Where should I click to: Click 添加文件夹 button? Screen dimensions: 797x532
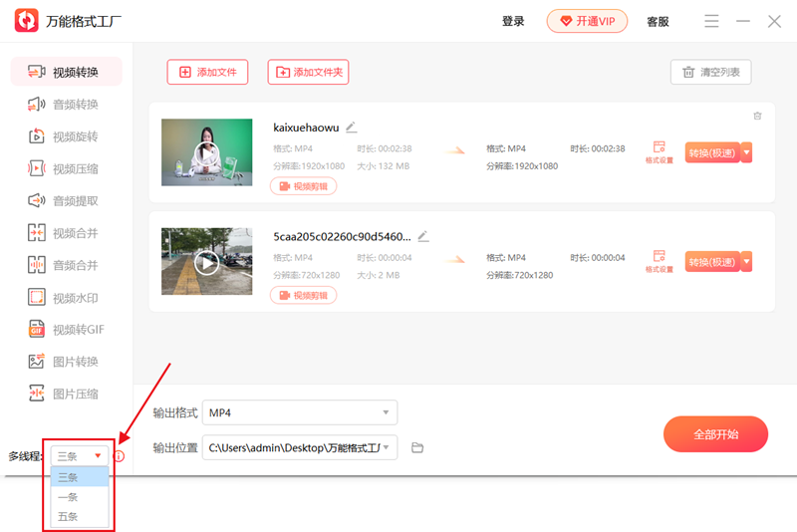click(308, 72)
